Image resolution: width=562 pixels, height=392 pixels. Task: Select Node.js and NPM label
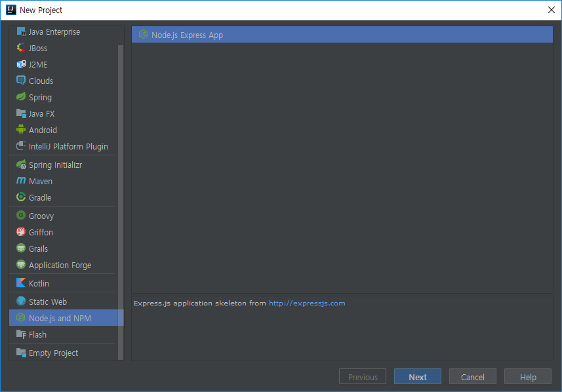click(x=60, y=318)
